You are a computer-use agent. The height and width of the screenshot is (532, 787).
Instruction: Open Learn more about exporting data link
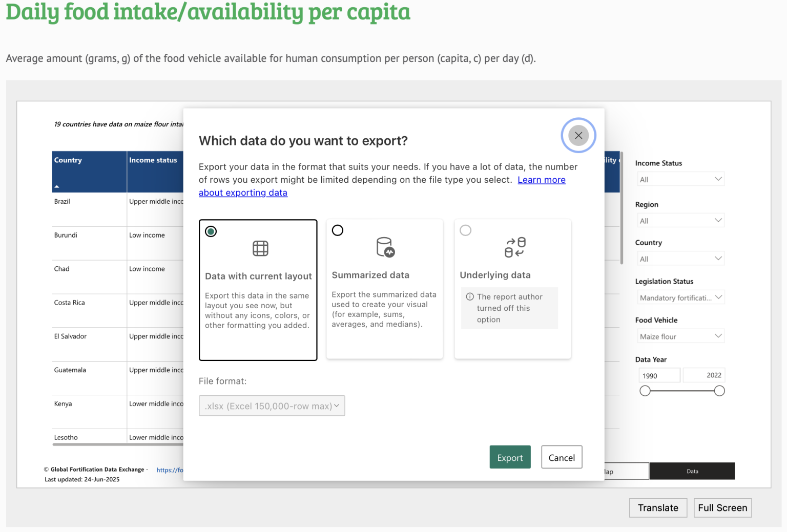[541, 180]
